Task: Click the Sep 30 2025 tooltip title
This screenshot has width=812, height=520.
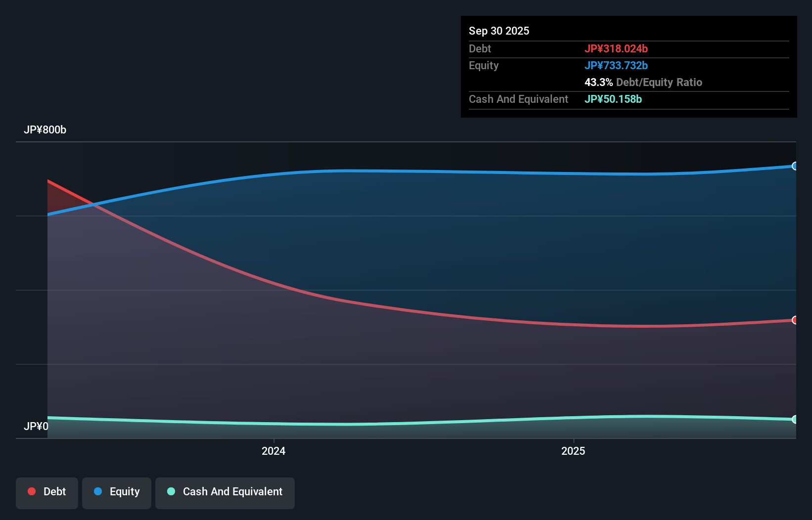Action: pos(499,31)
